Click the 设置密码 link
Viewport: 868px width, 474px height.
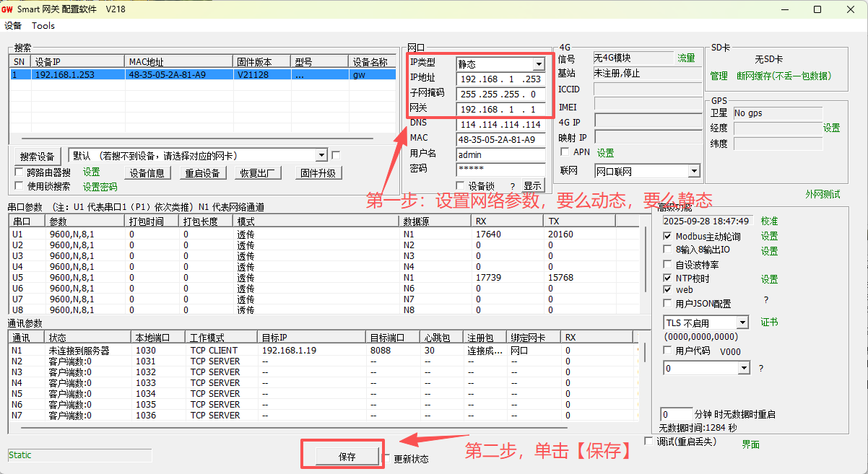(100, 187)
